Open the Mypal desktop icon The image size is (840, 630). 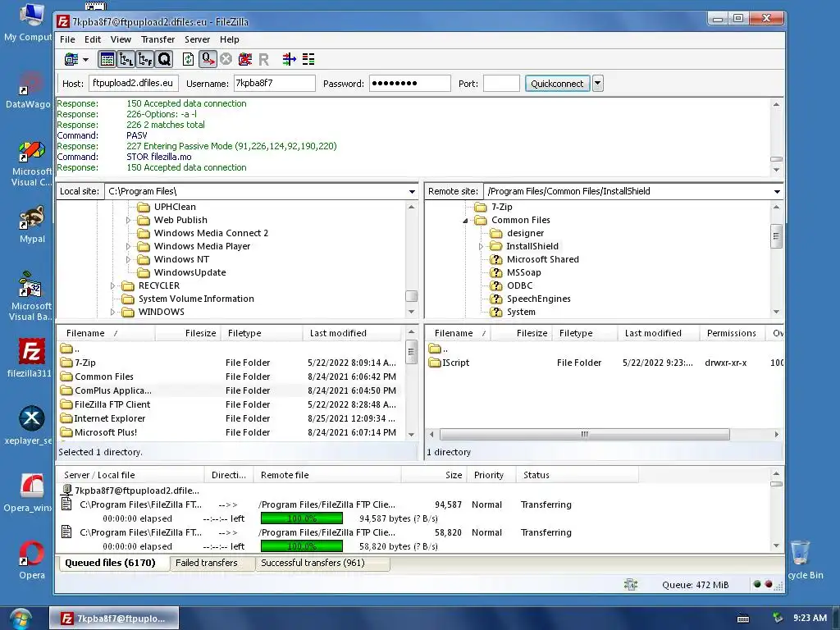(x=32, y=224)
